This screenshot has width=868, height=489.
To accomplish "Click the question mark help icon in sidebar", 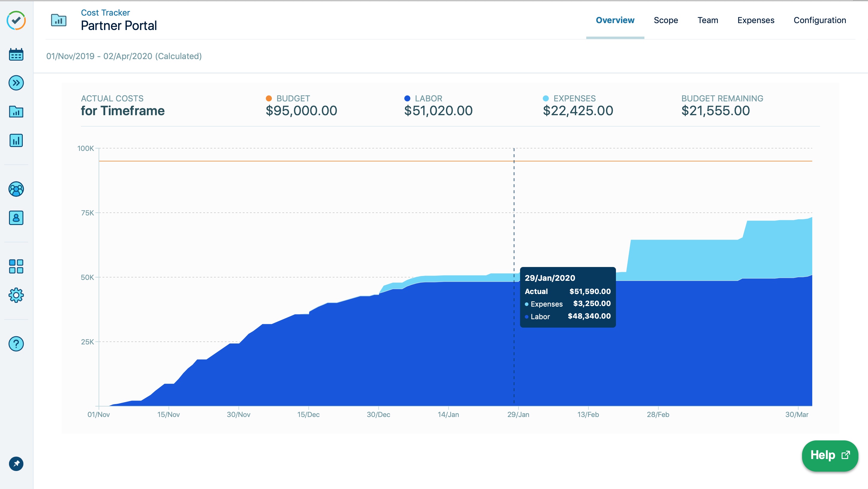I will click(16, 343).
